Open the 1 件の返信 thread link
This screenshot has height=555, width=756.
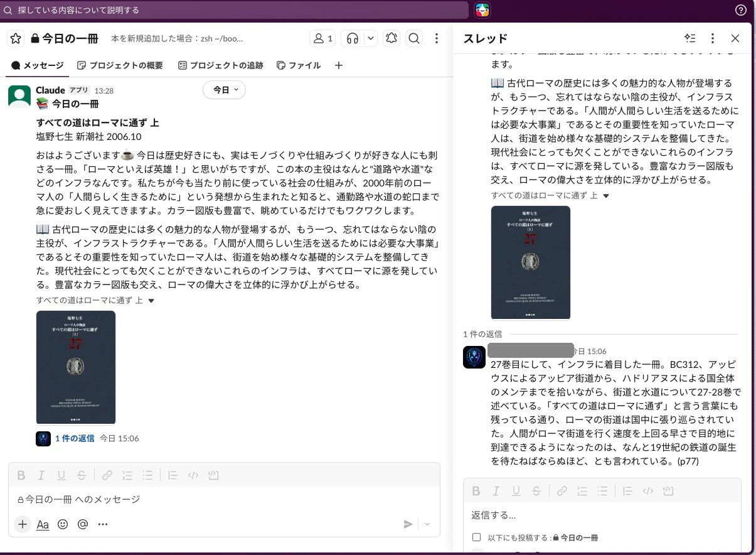coord(74,438)
